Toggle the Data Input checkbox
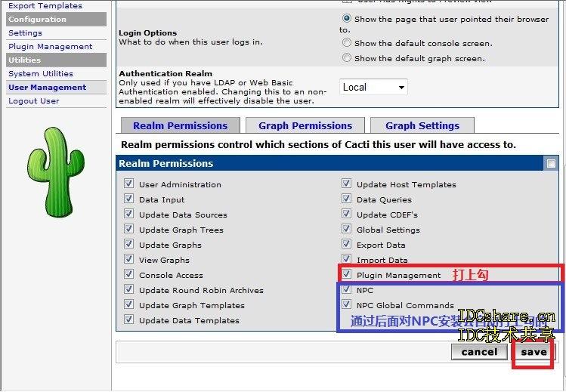The width and height of the screenshot is (566, 392). point(129,199)
